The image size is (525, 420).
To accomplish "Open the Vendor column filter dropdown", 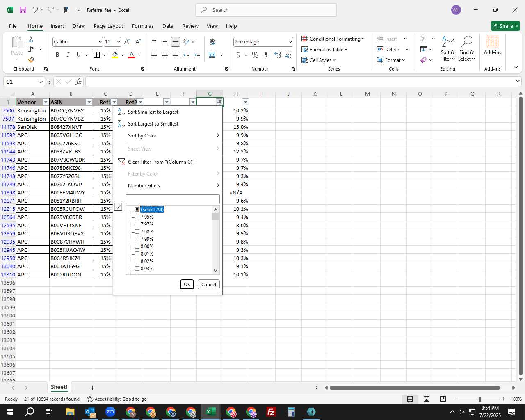I will 46,102.
